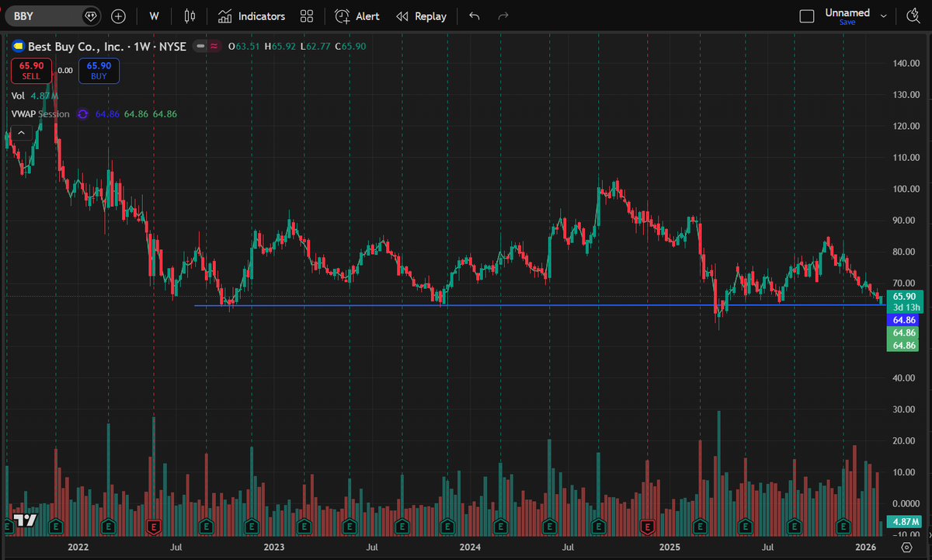Click the 100.00 price scale label
This screenshot has height=560, width=932.
906,189
